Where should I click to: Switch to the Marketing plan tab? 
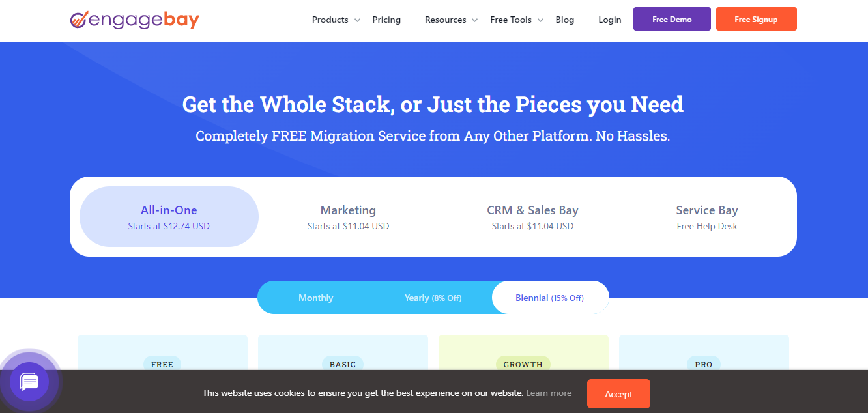(348, 217)
